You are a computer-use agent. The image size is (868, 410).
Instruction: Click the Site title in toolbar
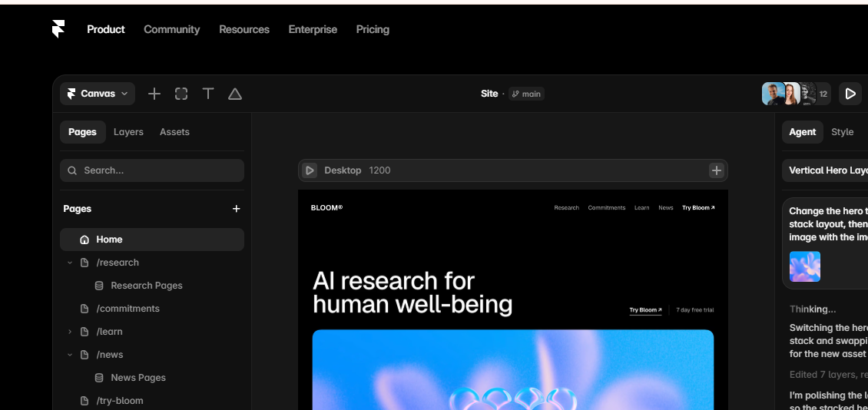point(489,94)
